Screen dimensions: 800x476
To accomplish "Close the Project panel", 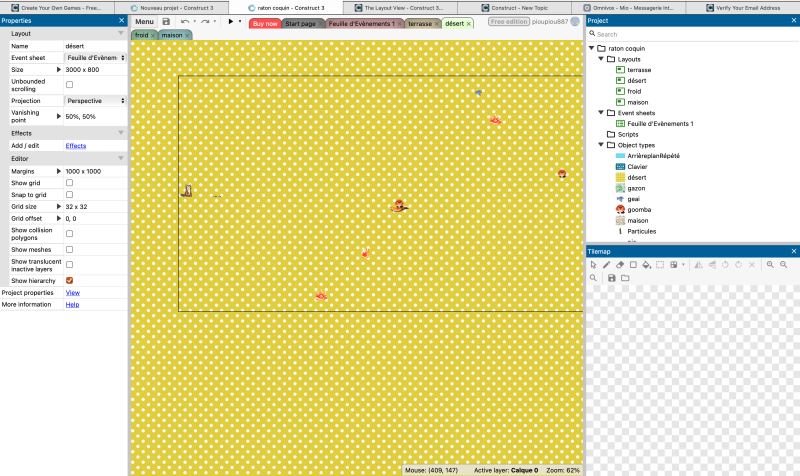I will point(793,20).
